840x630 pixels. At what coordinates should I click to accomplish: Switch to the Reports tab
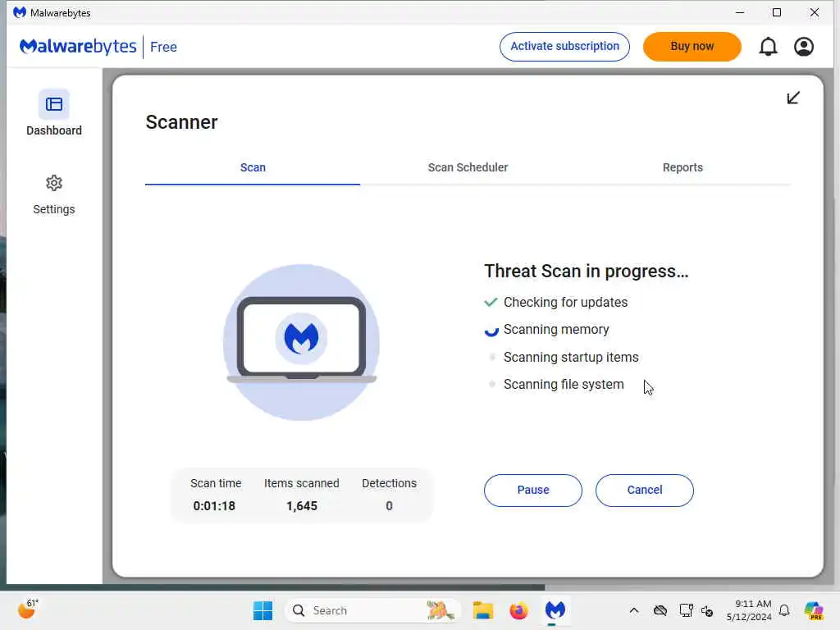coord(682,167)
